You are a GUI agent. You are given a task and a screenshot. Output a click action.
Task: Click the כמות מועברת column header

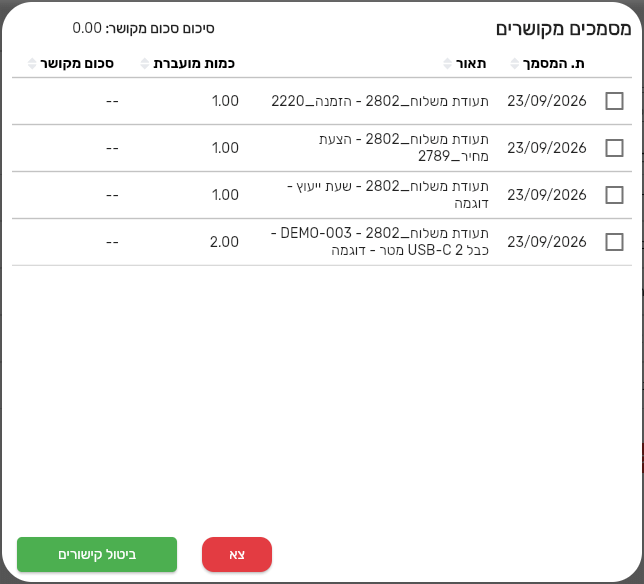194,64
